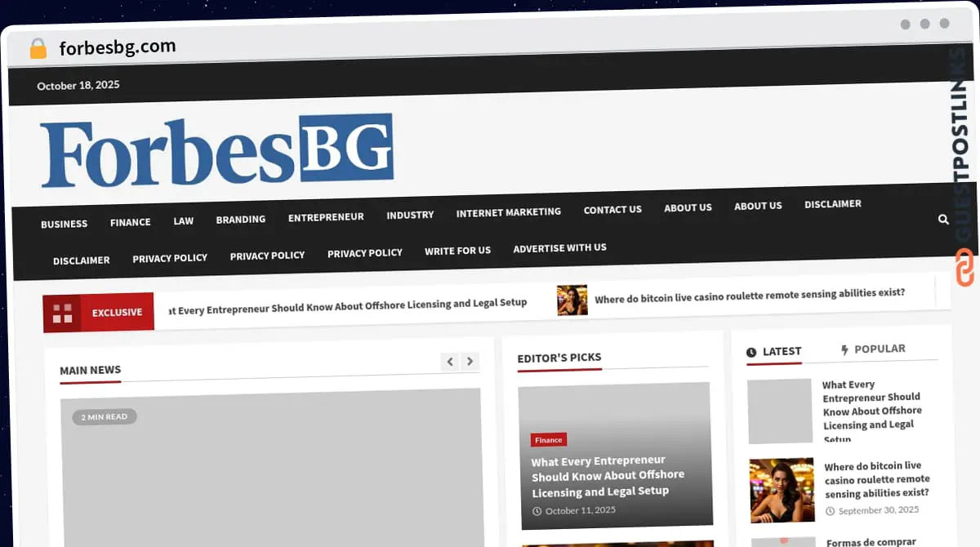Open the bitcoin casino ticker thumbnail
Image resolution: width=980 pixels, height=547 pixels.
click(x=572, y=300)
